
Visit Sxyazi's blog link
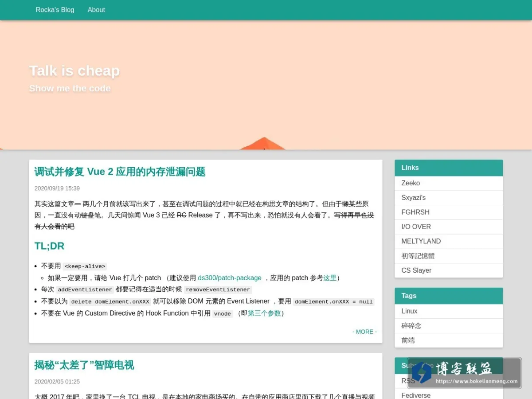tap(449, 198)
